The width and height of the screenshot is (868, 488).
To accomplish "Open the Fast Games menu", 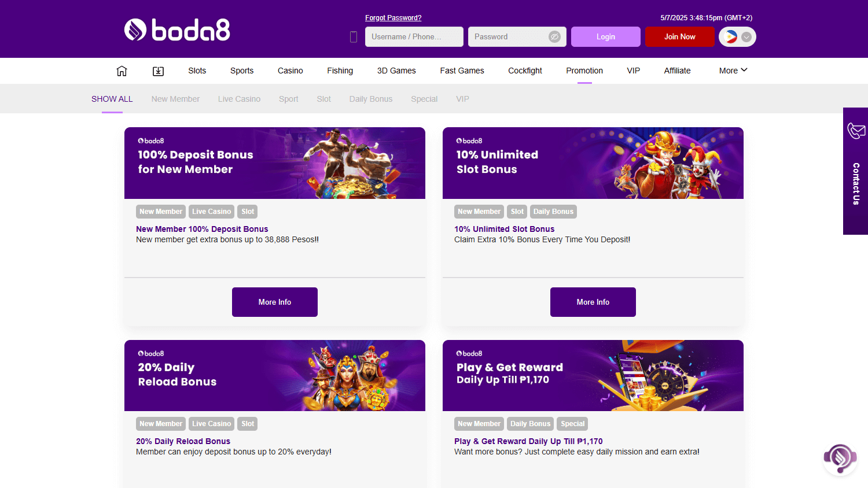I will [462, 71].
